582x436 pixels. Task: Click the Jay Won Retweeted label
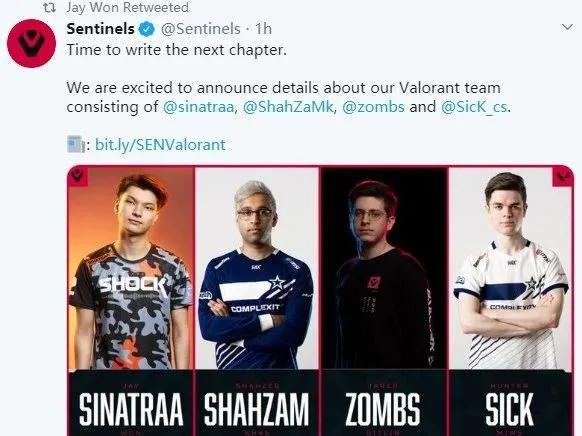click(127, 7)
